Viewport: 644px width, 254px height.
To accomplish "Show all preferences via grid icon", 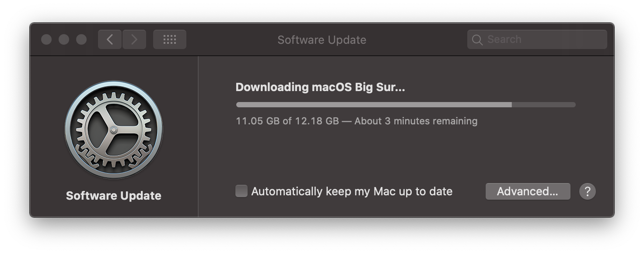I will coord(170,39).
